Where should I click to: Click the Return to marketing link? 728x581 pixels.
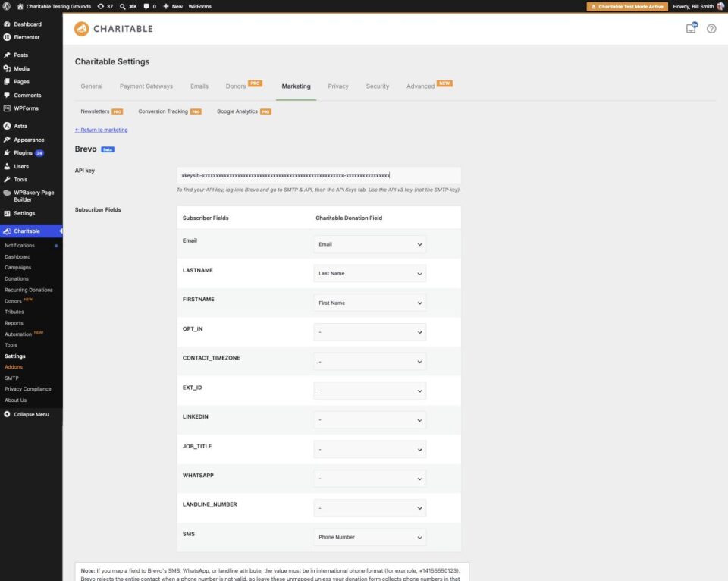click(x=101, y=130)
